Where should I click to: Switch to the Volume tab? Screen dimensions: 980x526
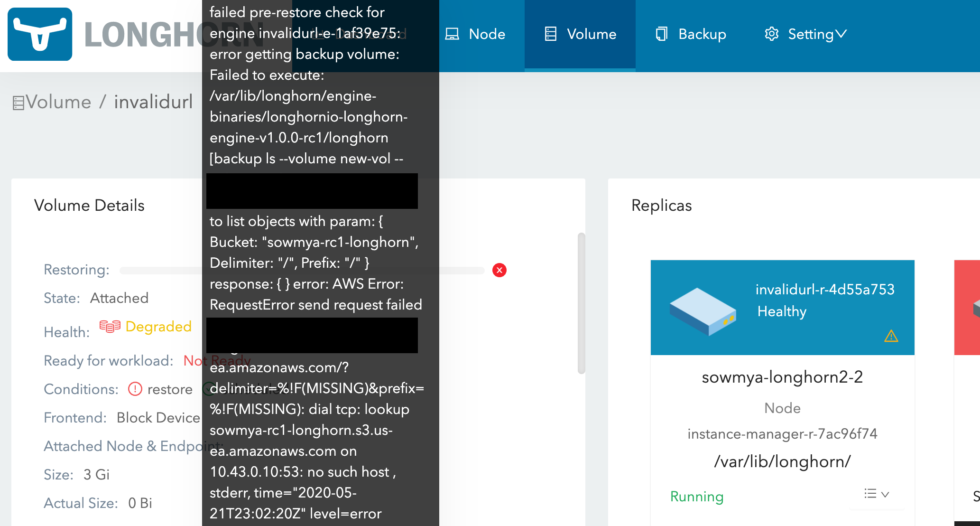[580, 34]
